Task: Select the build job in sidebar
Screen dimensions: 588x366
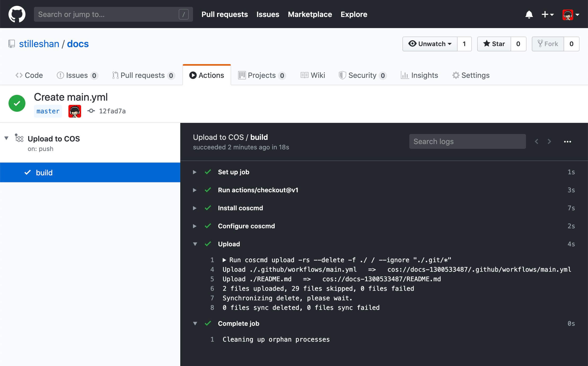Action: [90, 172]
